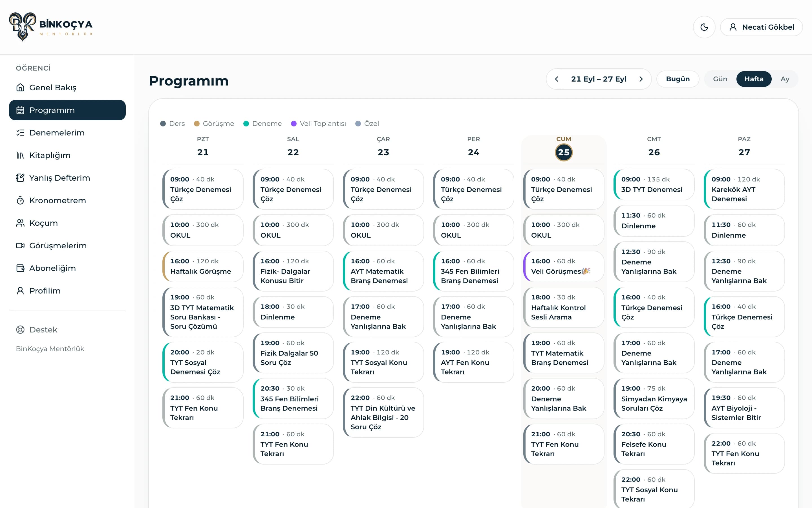Image resolution: width=812 pixels, height=508 pixels.
Task: Open AYT Matematik Branş Denemesi card
Action: point(383,271)
